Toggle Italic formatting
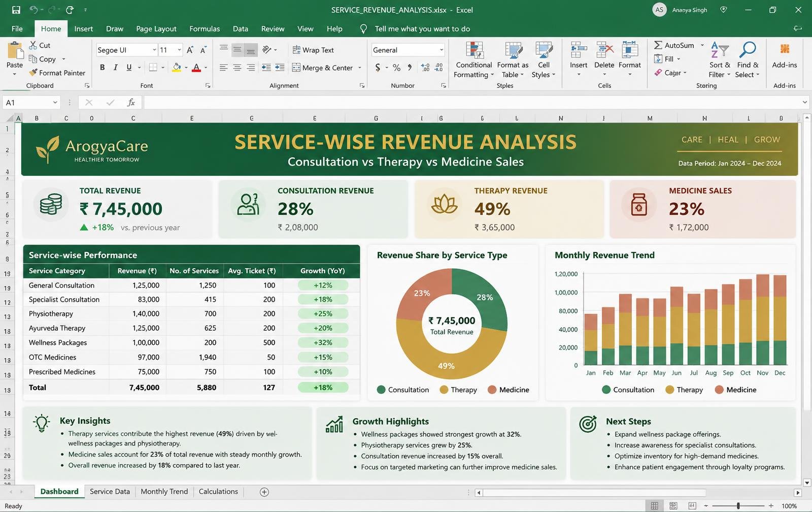Viewport: 812px width, 512px height. (x=115, y=68)
